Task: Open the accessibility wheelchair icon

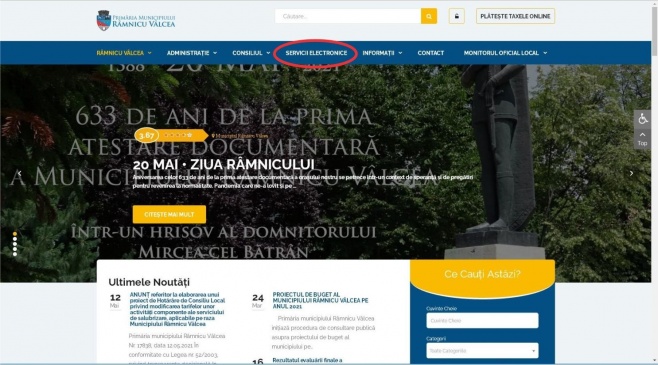Action: click(x=642, y=119)
